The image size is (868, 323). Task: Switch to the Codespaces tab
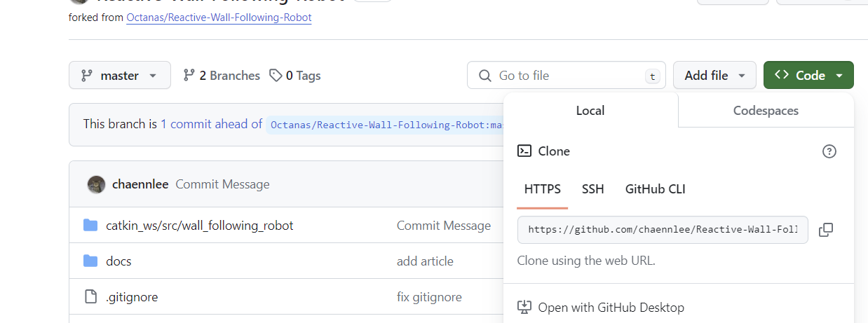(766, 110)
